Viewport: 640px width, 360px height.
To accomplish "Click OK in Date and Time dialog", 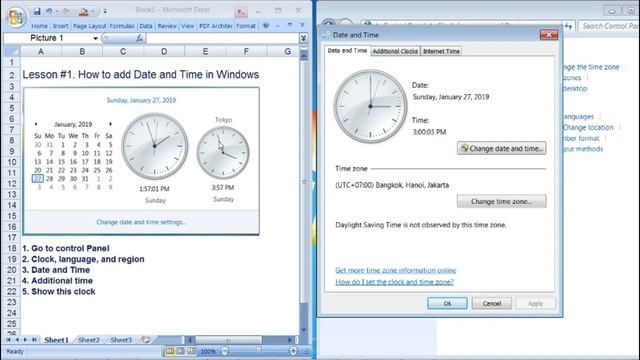I will [447, 303].
